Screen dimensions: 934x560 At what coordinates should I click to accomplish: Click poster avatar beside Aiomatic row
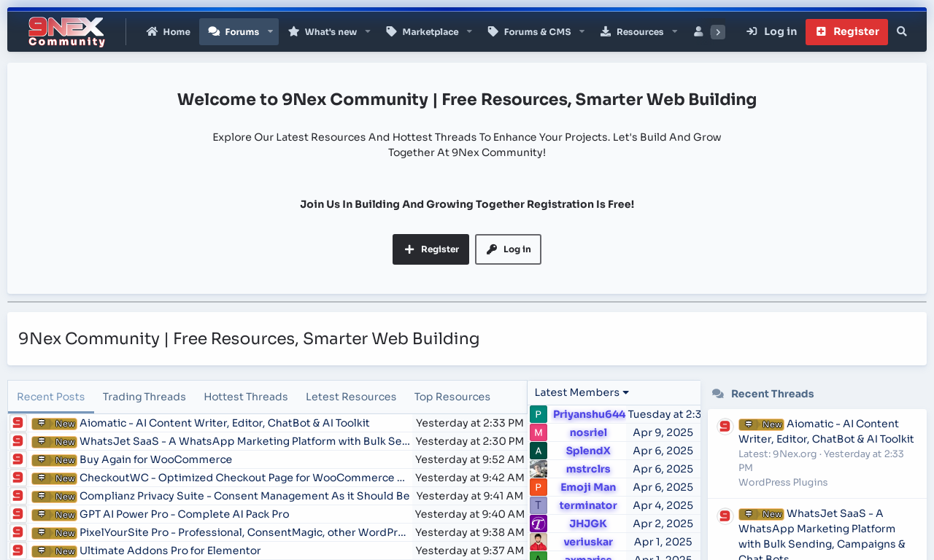18,423
